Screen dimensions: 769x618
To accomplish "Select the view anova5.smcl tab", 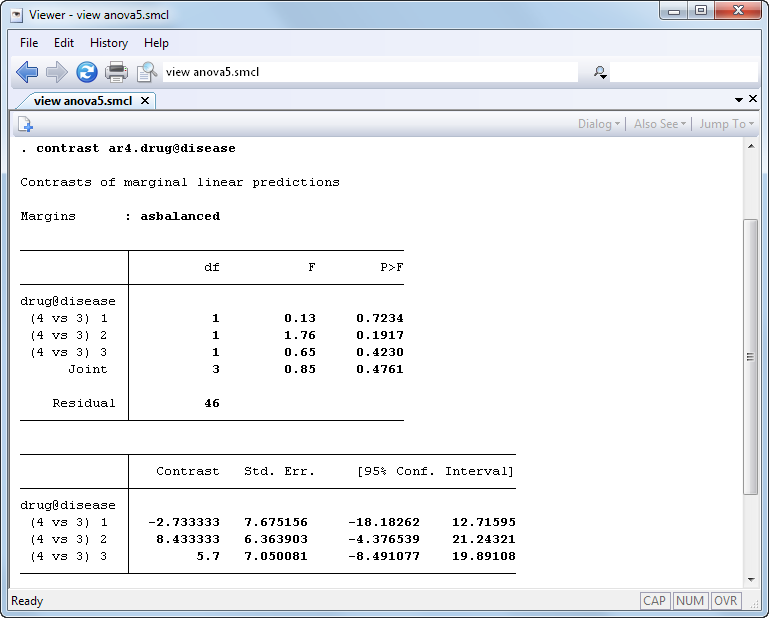I will point(82,101).
